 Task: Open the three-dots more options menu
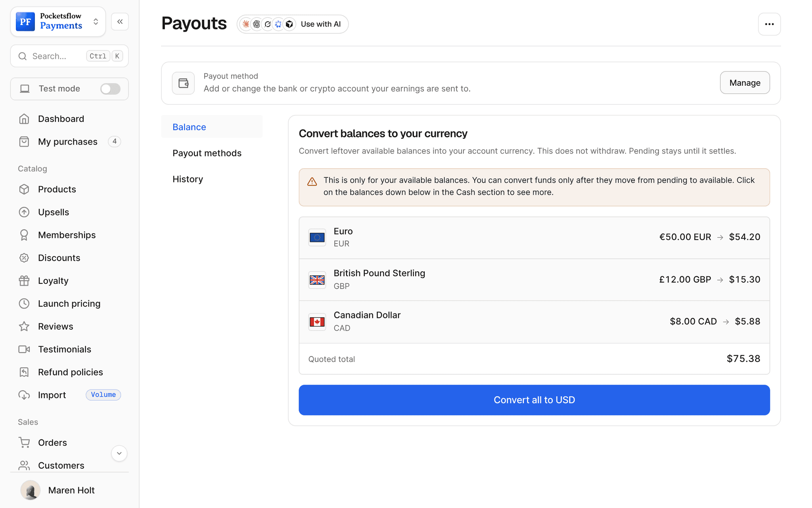tap(769, 24)
